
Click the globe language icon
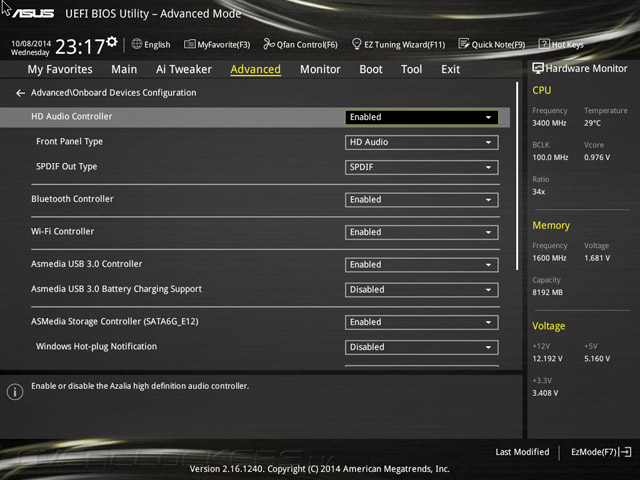point(137,44)
